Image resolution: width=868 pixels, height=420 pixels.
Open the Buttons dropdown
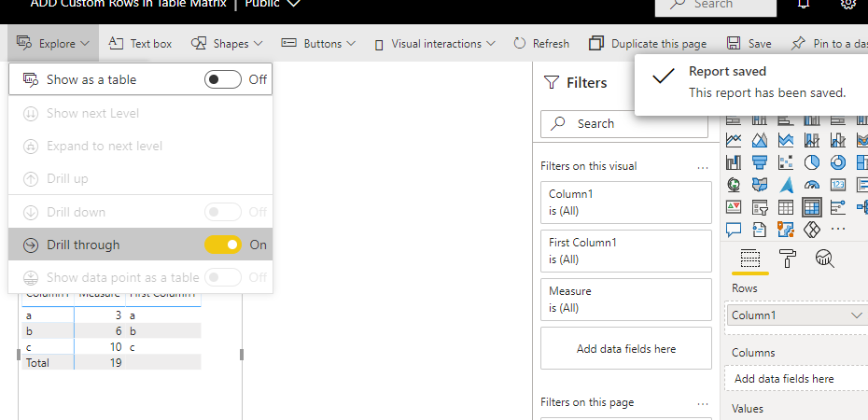pos(318,43)
